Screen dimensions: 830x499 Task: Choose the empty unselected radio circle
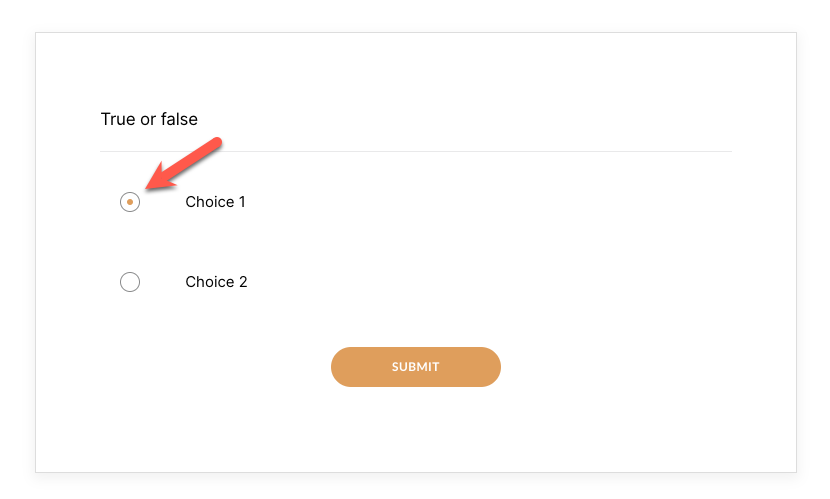(x=130, y=282)
